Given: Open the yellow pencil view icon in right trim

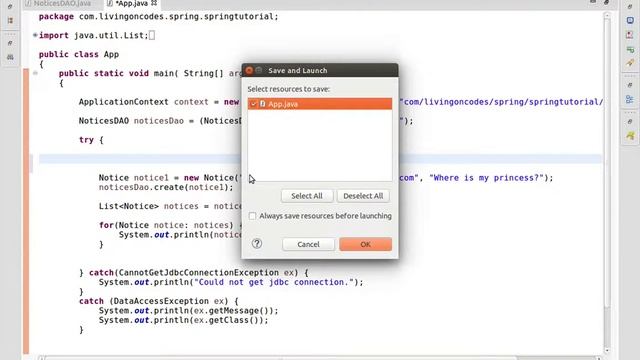Looking at the screenshot, I should (630, 63).
